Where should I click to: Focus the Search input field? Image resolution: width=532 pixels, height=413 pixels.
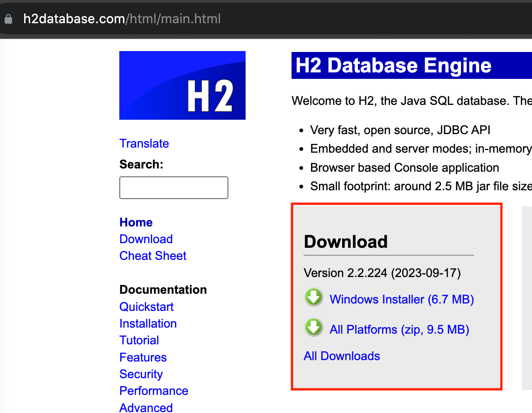(174, 187)
